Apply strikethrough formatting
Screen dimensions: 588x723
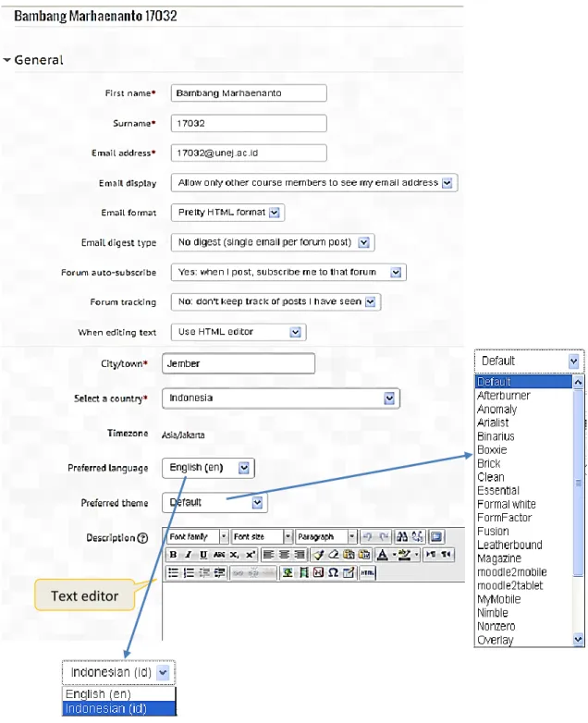tap(219, 555)
